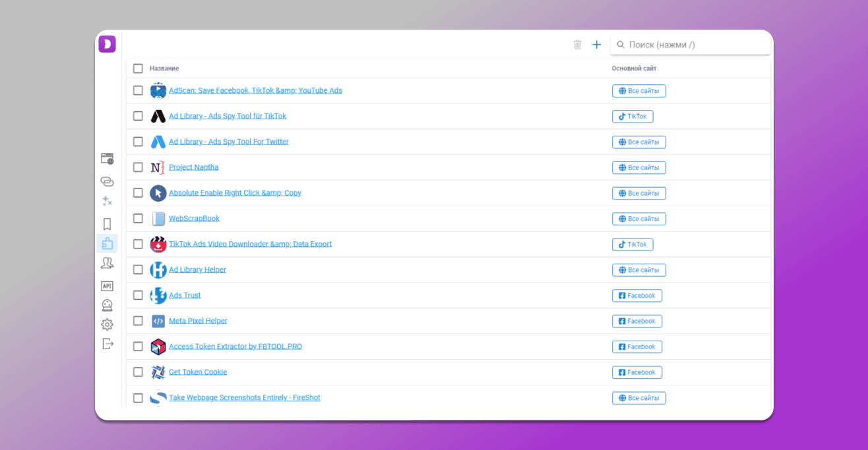Check the Meta Pixel Helper checkbox
Image resolution: width=868 pixels, height=450 pixels.
138,321
